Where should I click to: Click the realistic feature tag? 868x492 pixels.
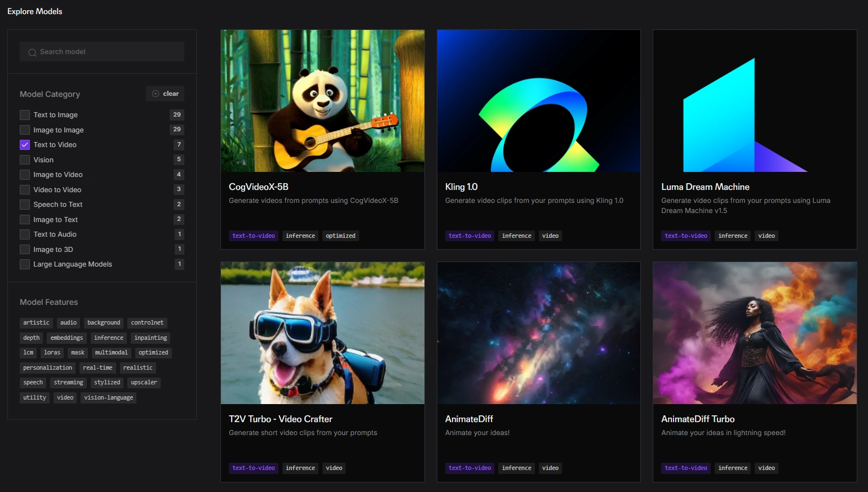click(138, 368)
